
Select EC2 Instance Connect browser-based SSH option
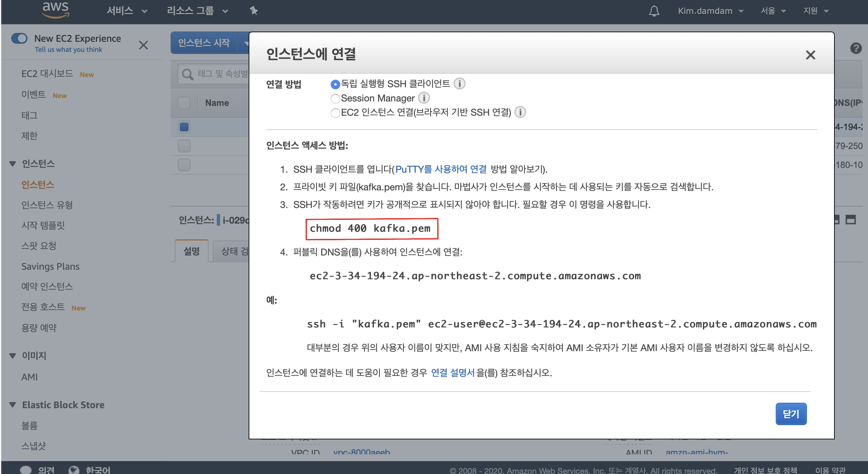coord(335,113)
